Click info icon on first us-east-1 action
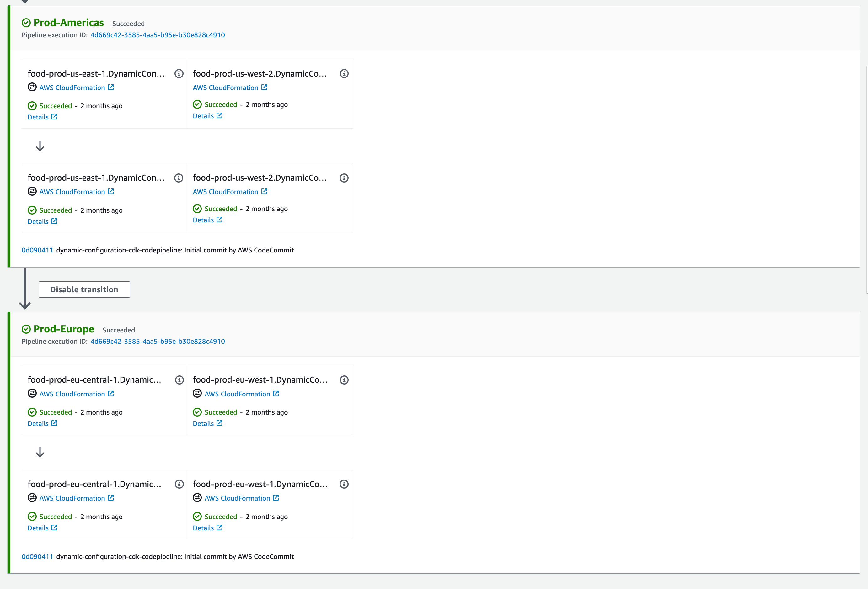Screen dimensions: 868x589 click(179, 73)
